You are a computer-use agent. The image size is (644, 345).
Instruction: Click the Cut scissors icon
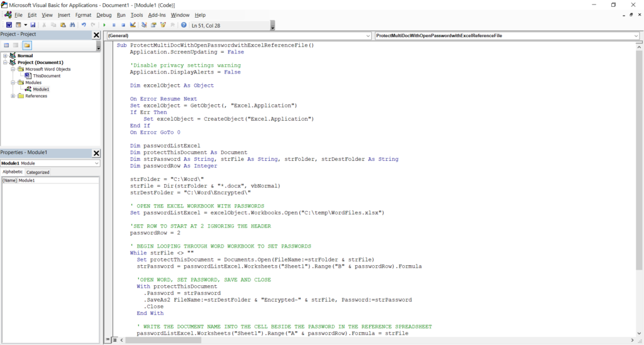[44, 25]
